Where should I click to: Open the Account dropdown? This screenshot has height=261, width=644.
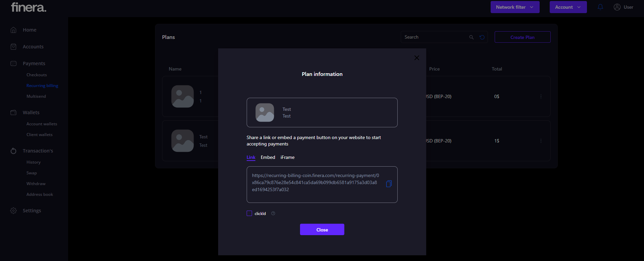[568, 7]
